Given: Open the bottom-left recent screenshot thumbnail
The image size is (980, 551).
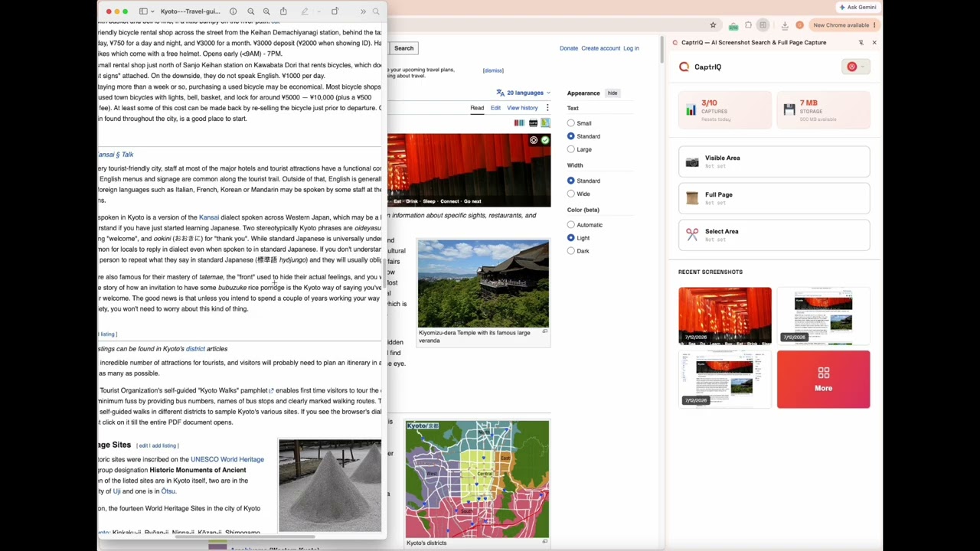Looking at the screenshot, I should point(725,379).
